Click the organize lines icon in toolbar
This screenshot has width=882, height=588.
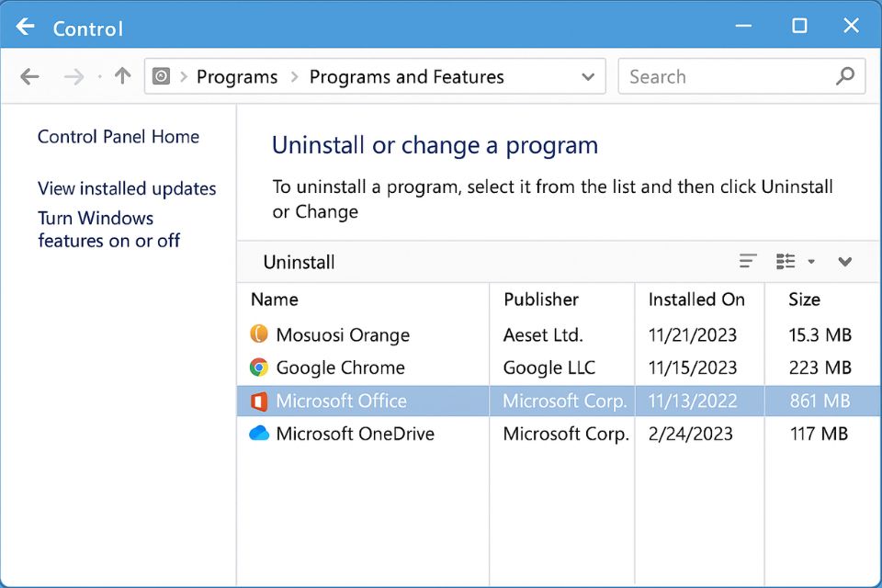click(x=749, y=262)
